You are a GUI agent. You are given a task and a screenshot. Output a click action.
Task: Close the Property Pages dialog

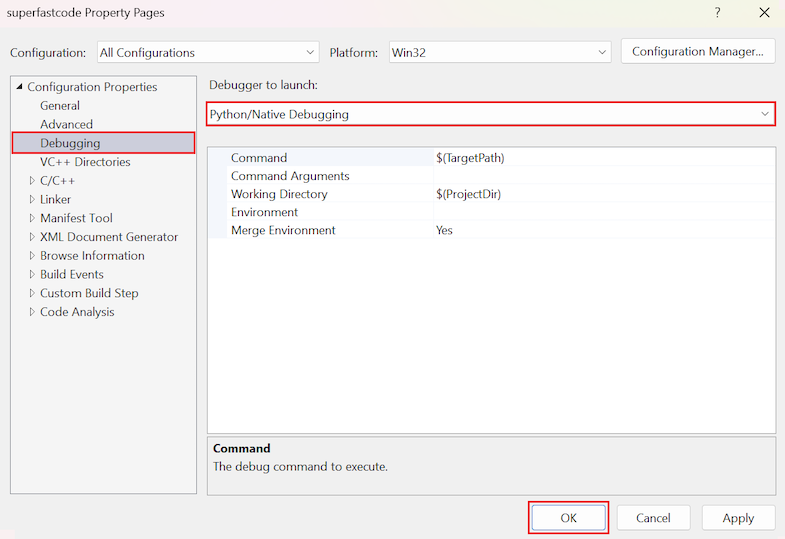click(x=764, y=13)
